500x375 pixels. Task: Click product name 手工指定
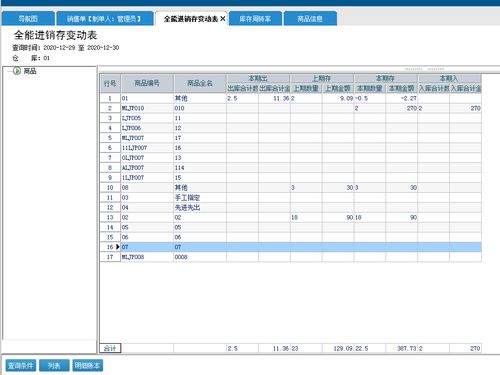(x=187, y=198)
